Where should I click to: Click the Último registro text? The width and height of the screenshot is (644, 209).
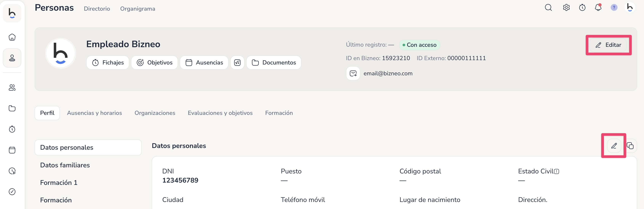[366, 45]
